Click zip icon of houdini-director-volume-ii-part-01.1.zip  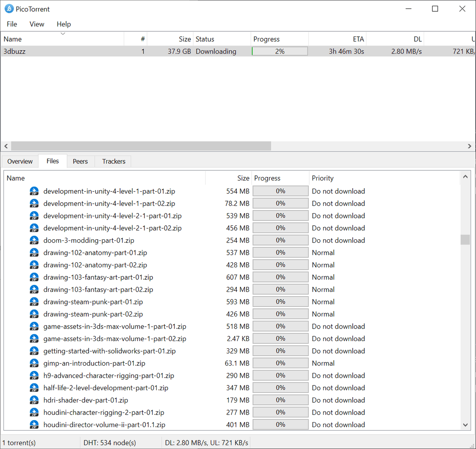(34, 424)
